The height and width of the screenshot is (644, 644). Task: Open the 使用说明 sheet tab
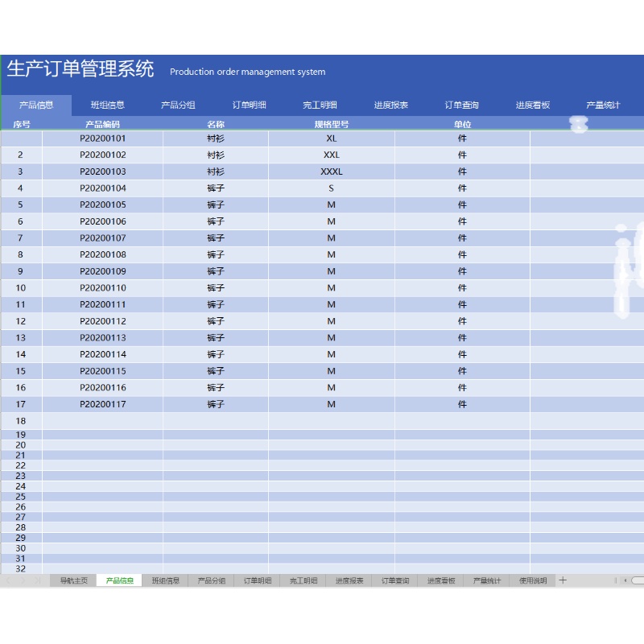(530, 579)
